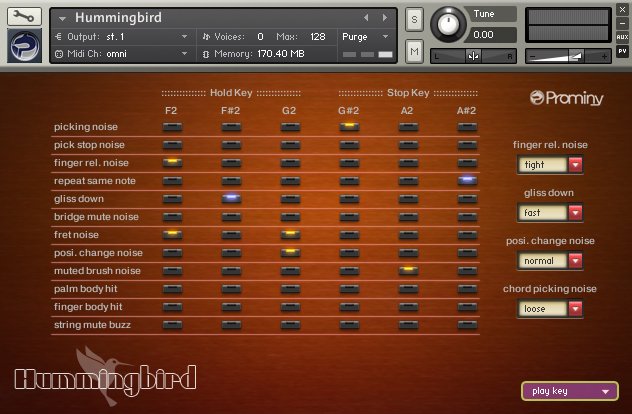Toggle the AUX button in the header
Screen dimensions: 632x414
[623, 36]
